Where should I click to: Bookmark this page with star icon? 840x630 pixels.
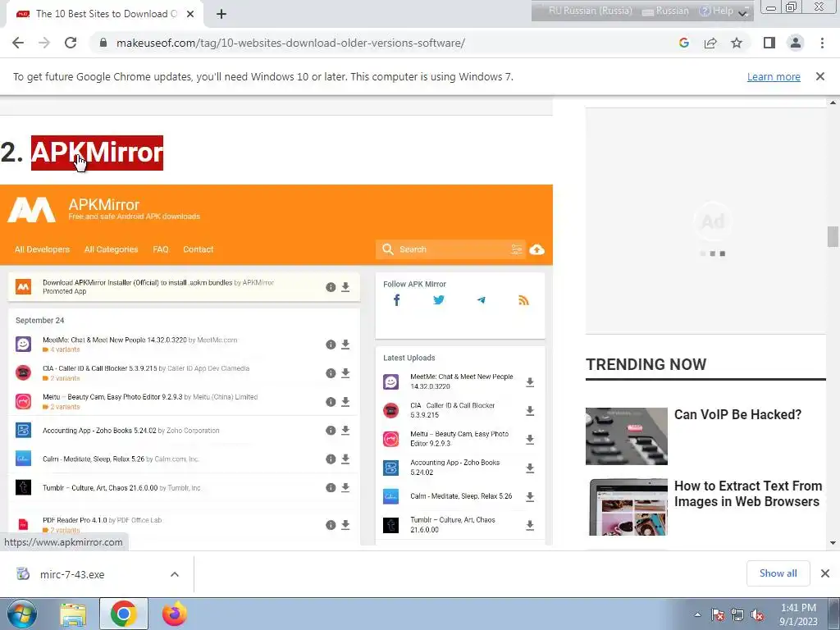coord(737,43)
